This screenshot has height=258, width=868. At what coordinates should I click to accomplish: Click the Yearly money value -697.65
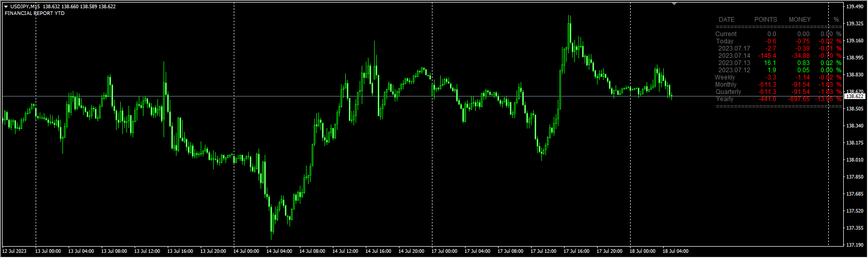[x=799, y=99]
